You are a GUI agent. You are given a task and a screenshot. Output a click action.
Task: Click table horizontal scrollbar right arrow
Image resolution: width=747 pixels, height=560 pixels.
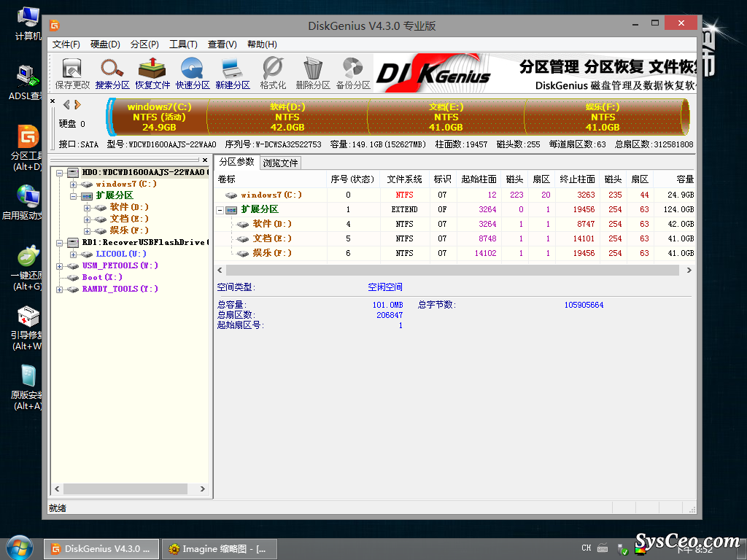(689, 270)
